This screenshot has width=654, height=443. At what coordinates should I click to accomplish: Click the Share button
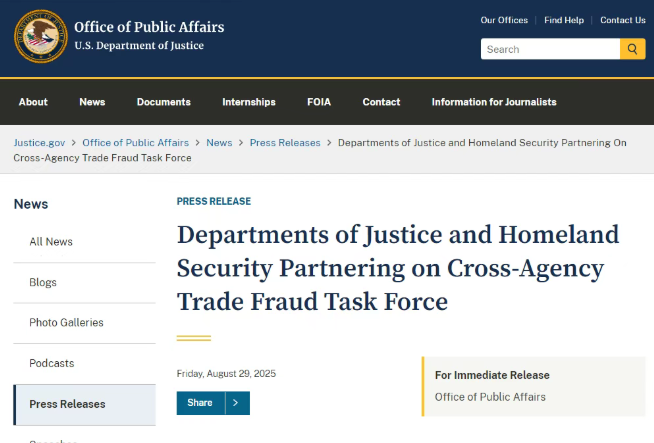point(201,403)
